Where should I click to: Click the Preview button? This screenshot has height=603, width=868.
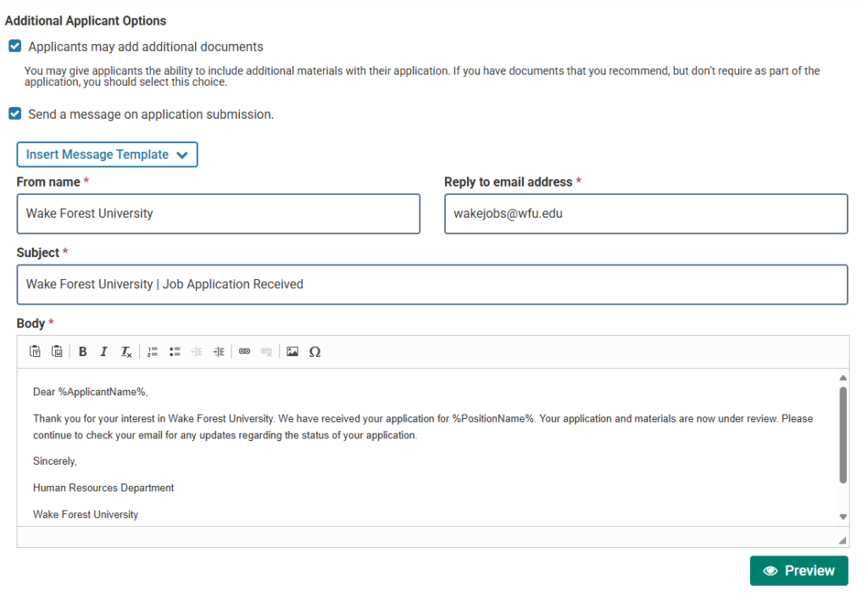click(x=798, y=571)
